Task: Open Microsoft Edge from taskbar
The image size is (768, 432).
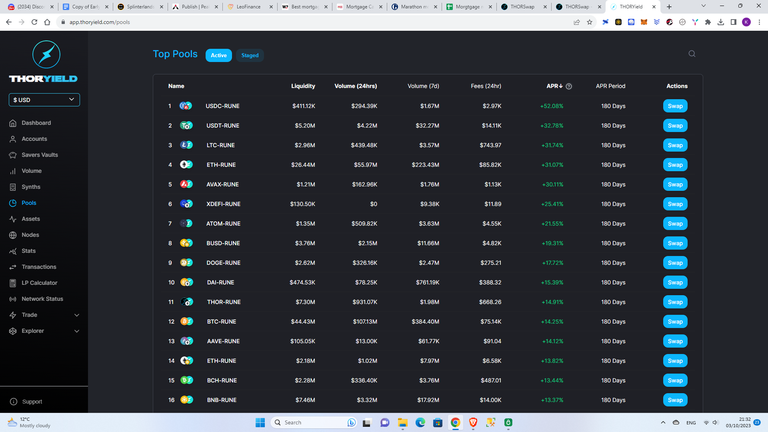Action: (x=420, y=422)
